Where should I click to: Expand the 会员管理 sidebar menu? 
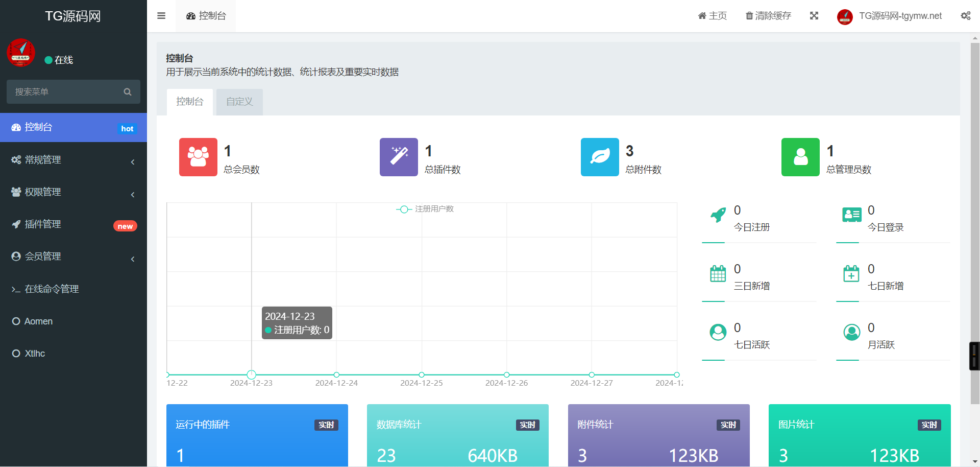click(73, 256)
